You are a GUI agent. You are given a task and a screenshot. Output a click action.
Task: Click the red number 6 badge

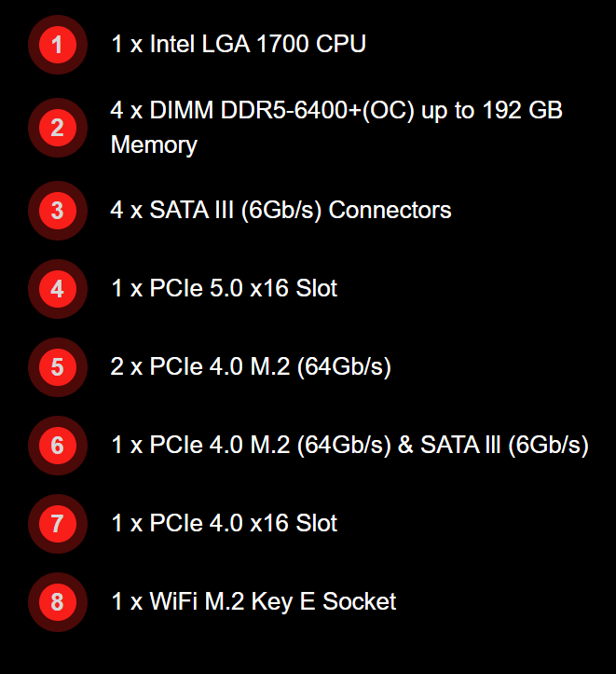[58, 446]
